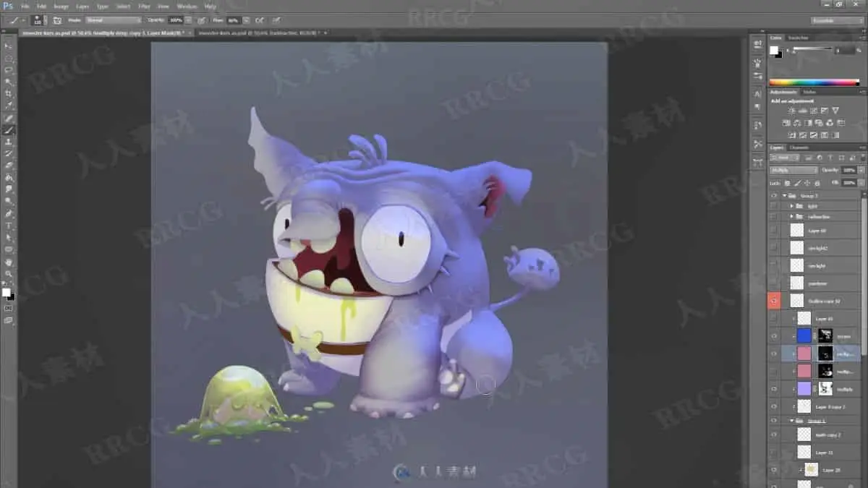
Task: Select the Move tool
Action: (9, 46)
